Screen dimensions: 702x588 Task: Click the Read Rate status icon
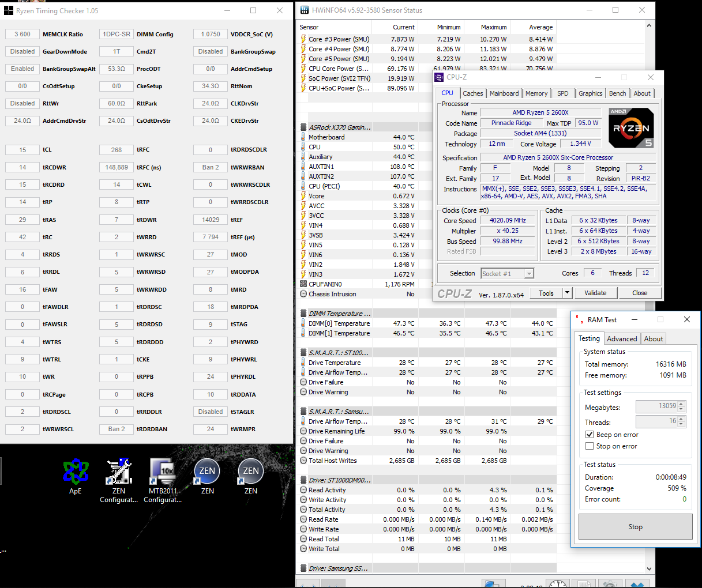303,519
